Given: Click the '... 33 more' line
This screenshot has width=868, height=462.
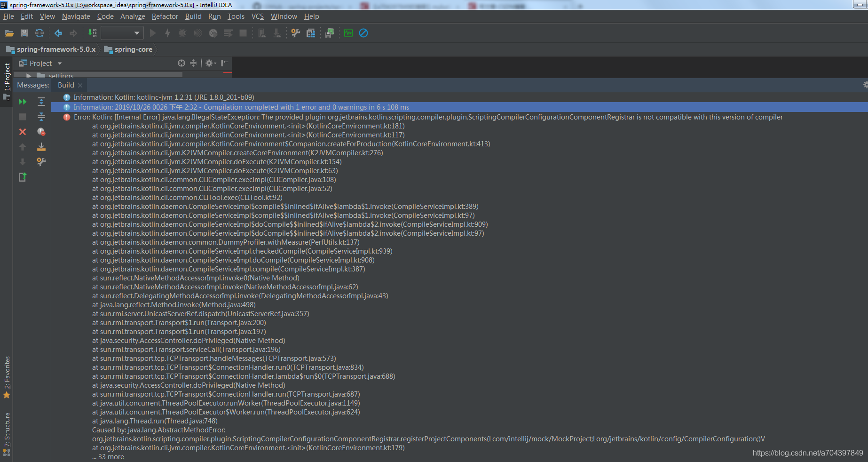Looking at the screenshot, I should (x=108, y=457).
